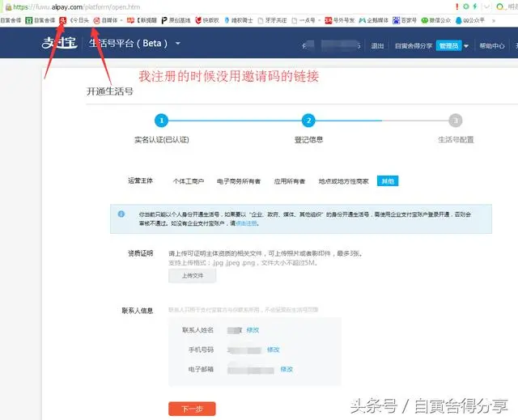This screenshot has width=518, height=420.
Task: Click the green lock icon in address bar
Action: tap(9, 7)
